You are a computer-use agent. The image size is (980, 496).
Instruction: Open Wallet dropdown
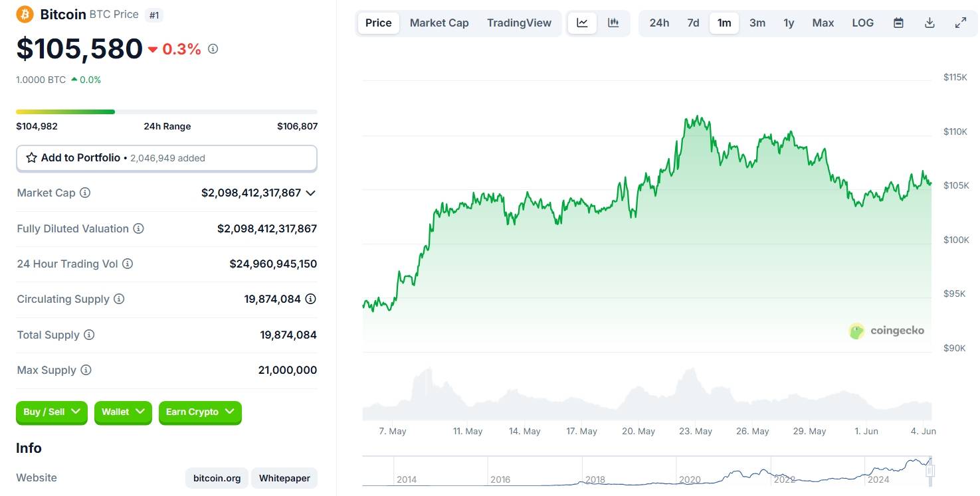tap(123, 412)
